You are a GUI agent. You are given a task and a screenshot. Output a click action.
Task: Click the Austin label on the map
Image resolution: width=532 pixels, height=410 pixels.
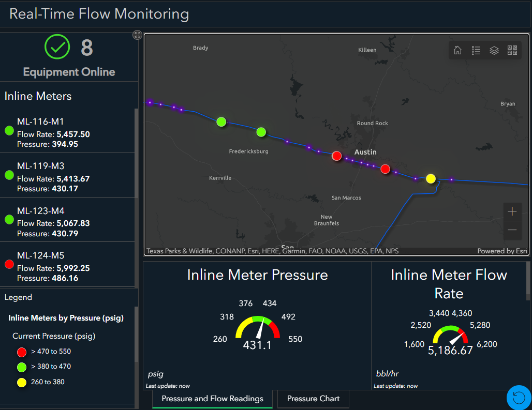[x=365, y=152]
